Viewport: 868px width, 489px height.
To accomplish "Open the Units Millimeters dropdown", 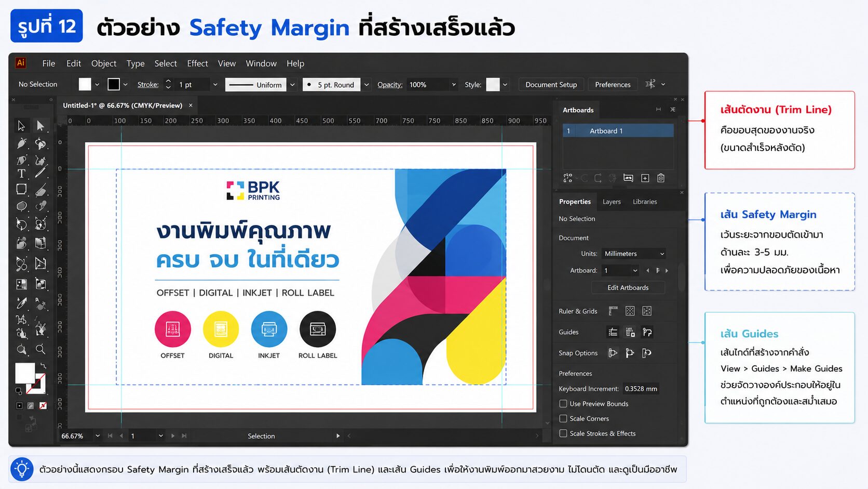I will point(634,254).
